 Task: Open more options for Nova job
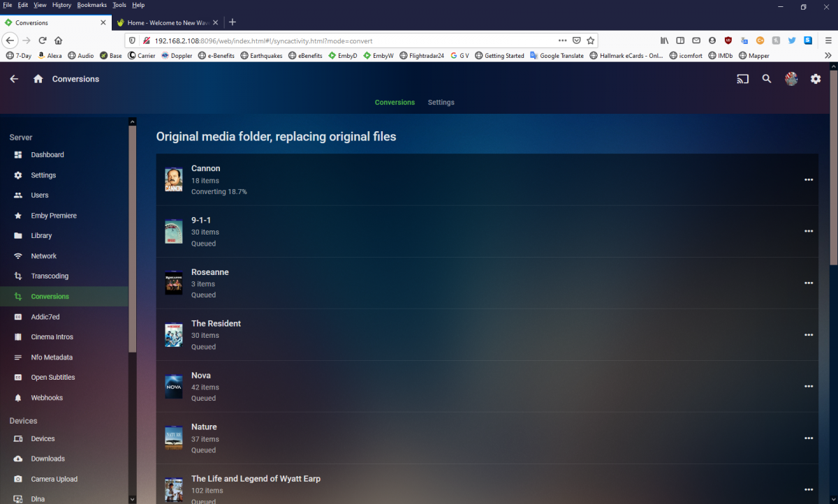[x=809, y=387]
